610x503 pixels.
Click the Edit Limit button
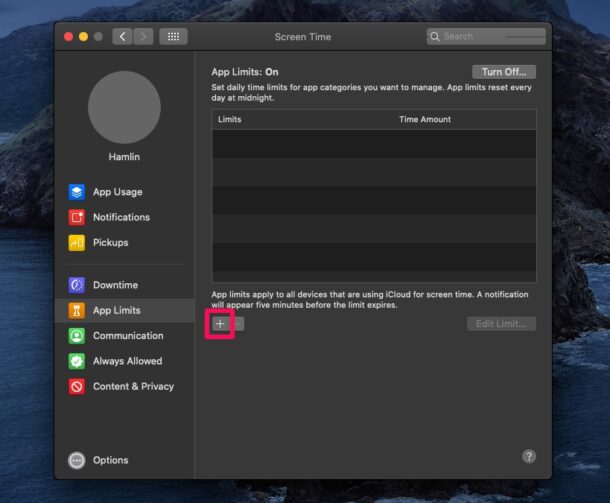(501, 324)
